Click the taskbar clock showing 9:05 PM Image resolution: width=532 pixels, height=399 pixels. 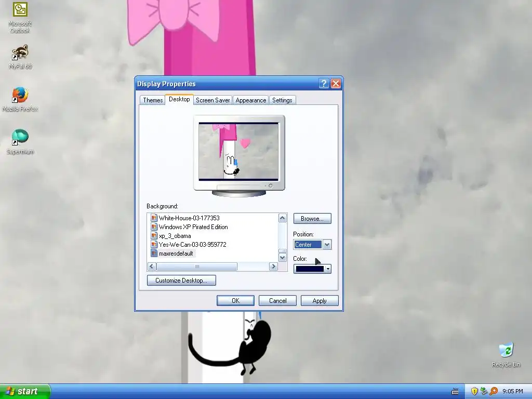click(x=513, y=392)
